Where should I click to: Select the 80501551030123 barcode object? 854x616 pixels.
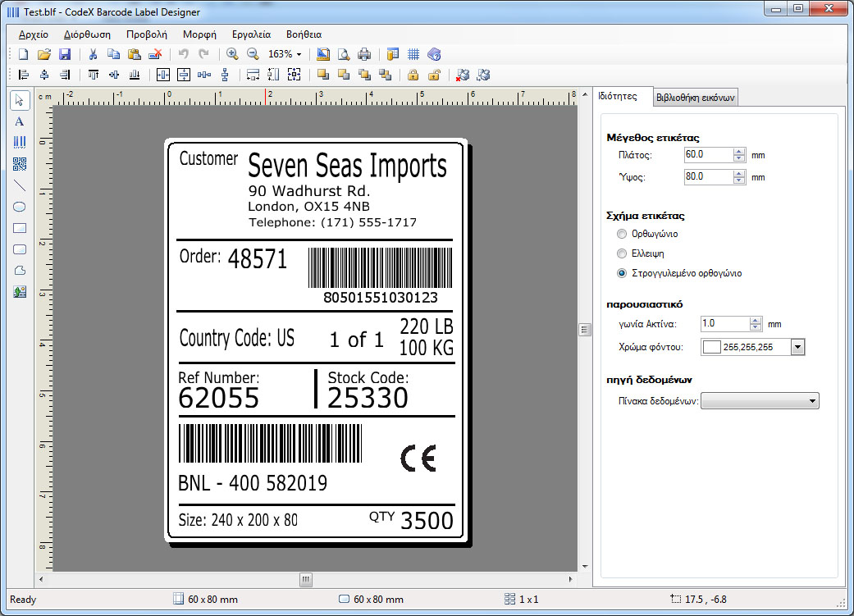coord(380,276)
